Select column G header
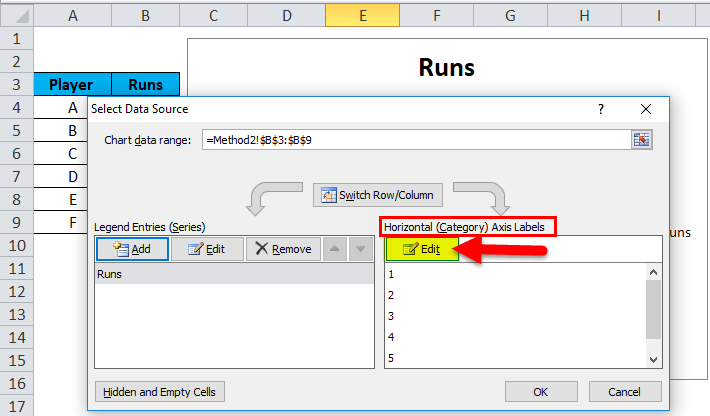Viewport: 710px width, 416px height. point(510,16)
